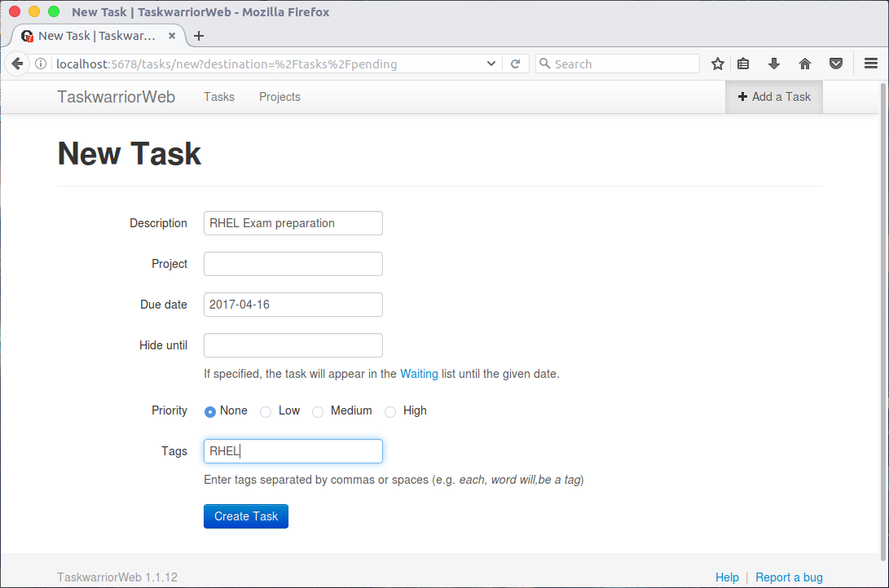
Task: Open the Waiting list link
Action: pyautogui.click(x=419, y=374)
